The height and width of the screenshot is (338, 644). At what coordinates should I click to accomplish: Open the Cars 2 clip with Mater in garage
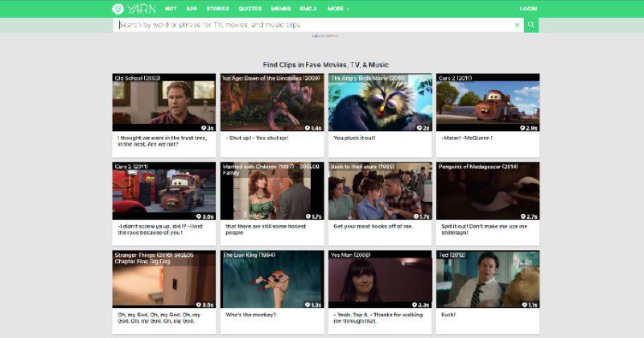click(164, 191)
